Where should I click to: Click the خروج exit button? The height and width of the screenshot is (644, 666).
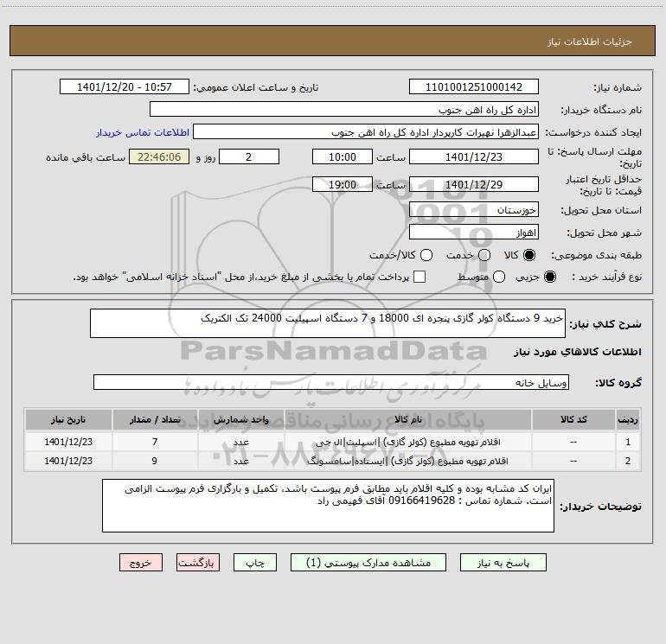click(141, 563)
